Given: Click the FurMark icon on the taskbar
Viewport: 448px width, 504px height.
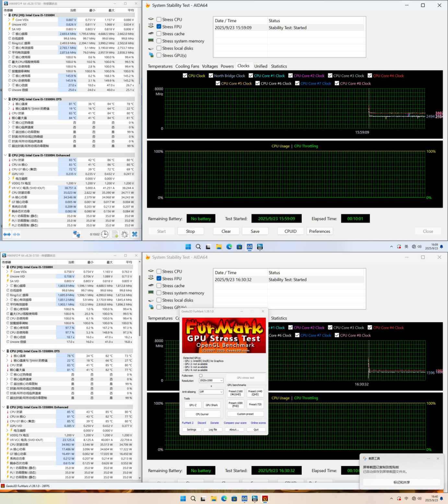Looking at the screenshot, I should (x=265, y=498).
